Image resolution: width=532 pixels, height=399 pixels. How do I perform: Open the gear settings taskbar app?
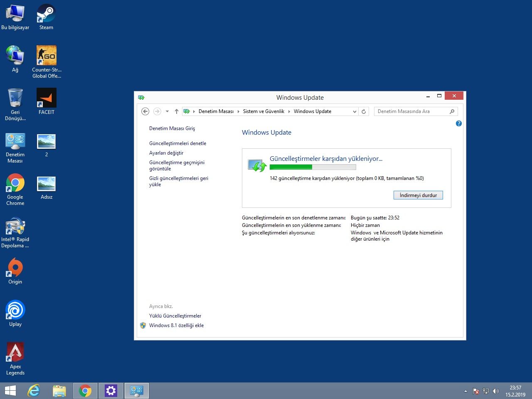[111, 391]
